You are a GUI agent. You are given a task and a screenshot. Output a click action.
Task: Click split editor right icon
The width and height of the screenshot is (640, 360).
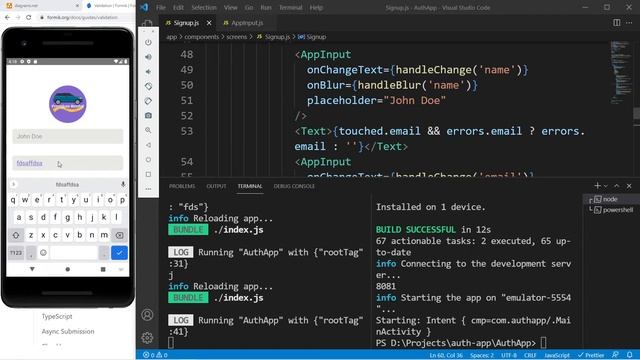point(616,23)
